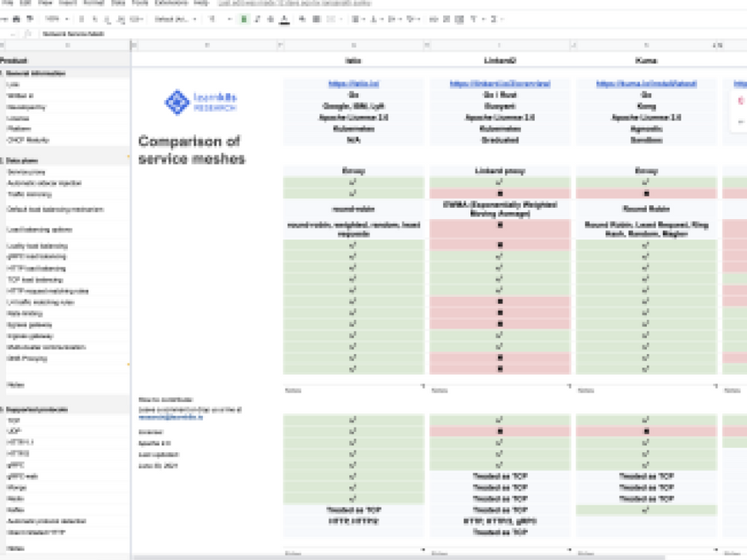
Task: Click the learnk8s research logo image
Action: (200, 102)
